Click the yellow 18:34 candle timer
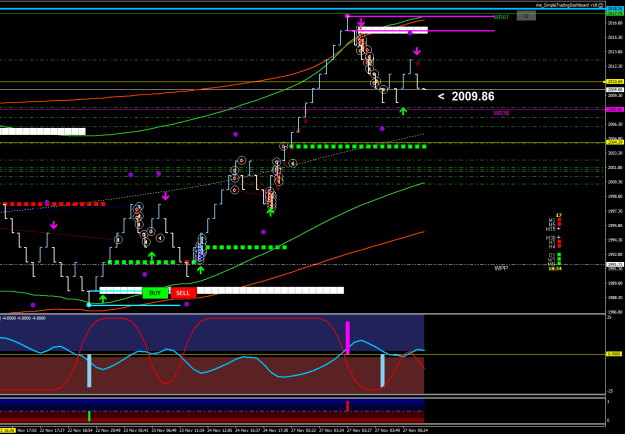 [x=555, y=269]
